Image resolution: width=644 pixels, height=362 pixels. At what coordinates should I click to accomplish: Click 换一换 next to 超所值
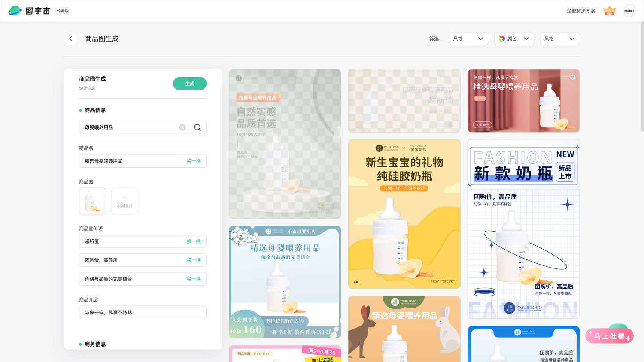[194, 241]
